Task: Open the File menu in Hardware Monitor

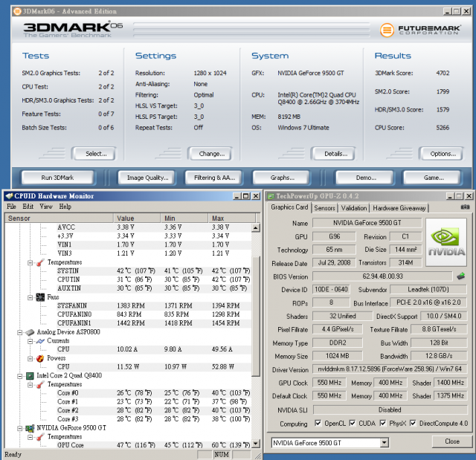Action: [11, 207]
